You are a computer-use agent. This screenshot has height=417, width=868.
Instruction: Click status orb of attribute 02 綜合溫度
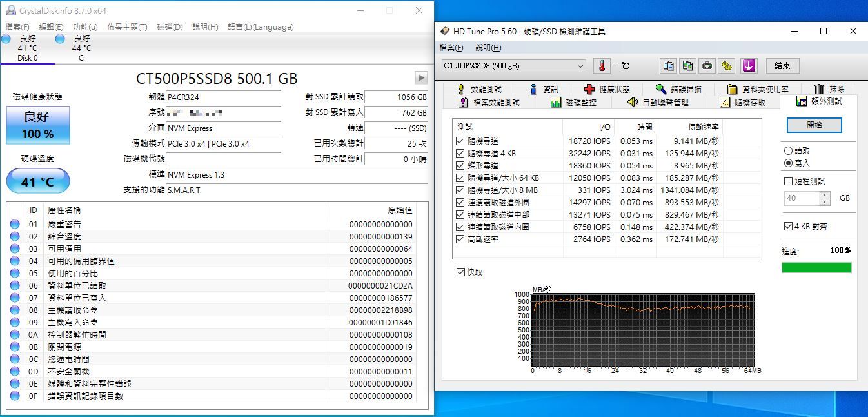click(15, 237)
